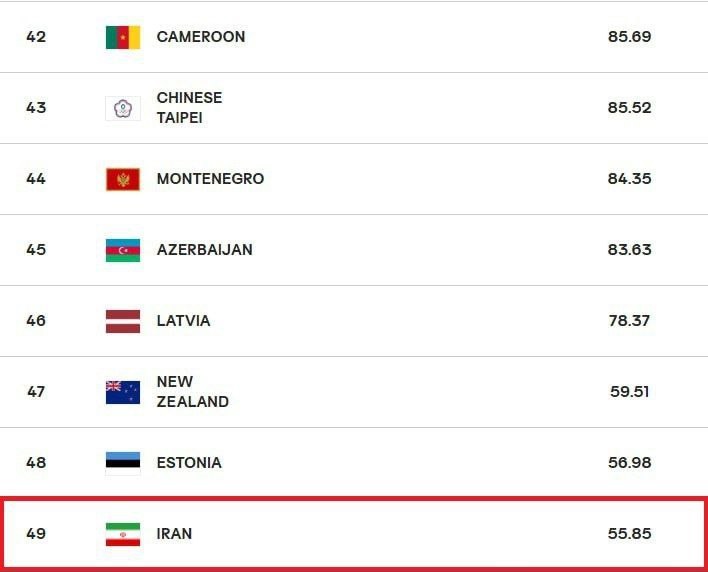Viewport: 708px width, 572px height.
Task: Click the Montenegro flag icon
Action: pos(123,179)
